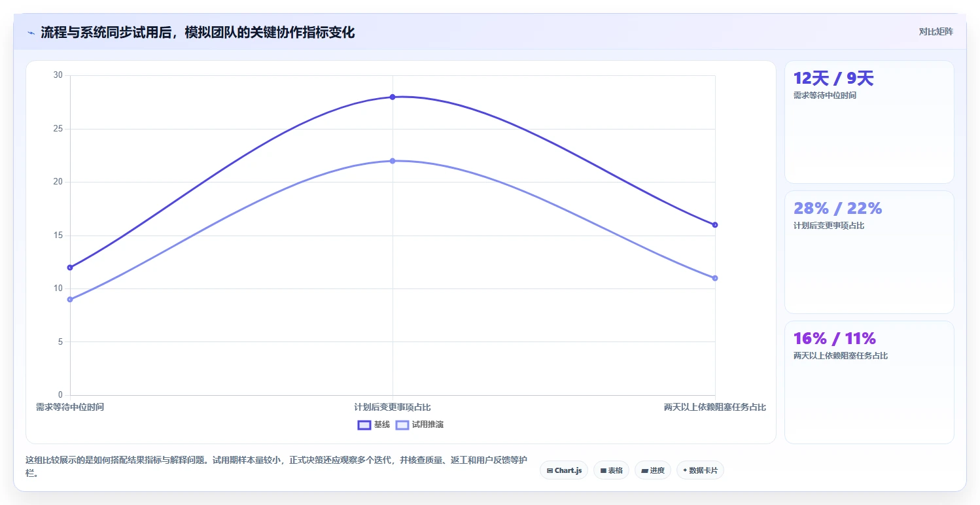Click the y-axis tick label 20
The image size is (980, 505).
coord(58,182)
